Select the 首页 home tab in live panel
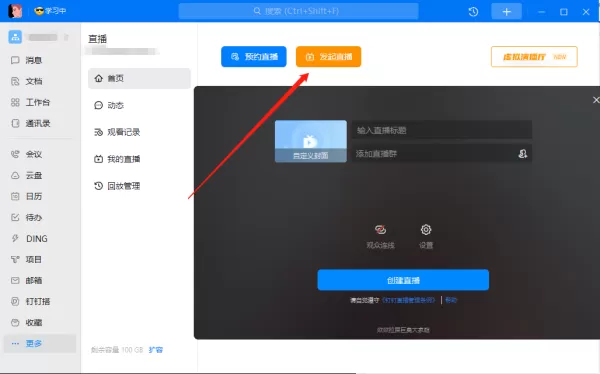The image size is (600, 374). [139, 78]
